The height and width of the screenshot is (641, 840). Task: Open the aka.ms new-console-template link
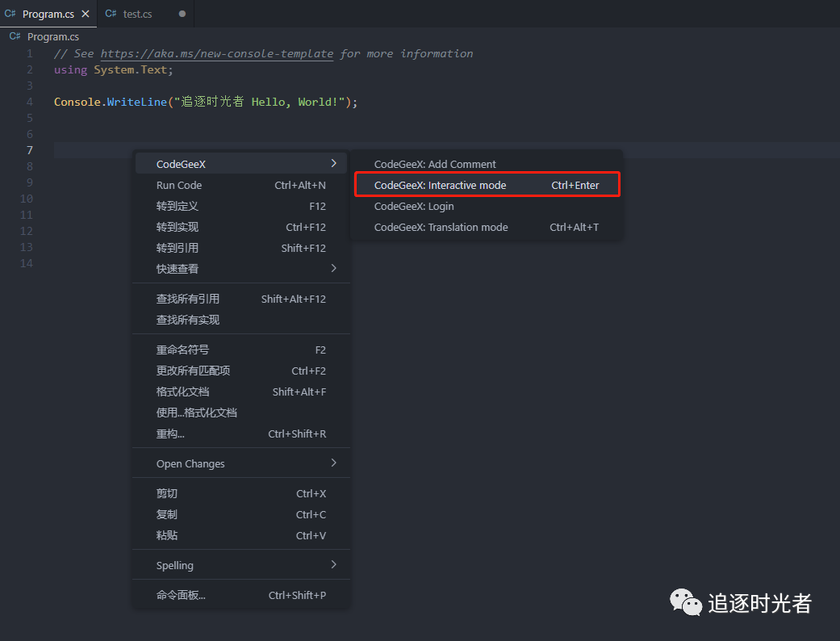tap(217, 53)
